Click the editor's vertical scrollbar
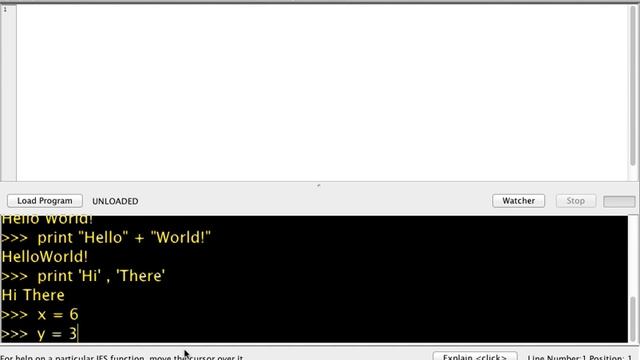This screenshot has width=640, height=360. pos(633,86)
